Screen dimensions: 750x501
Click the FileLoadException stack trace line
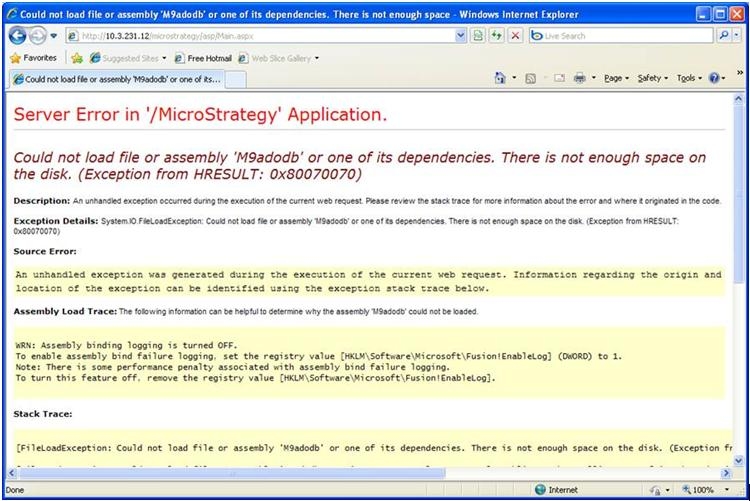[374, 448]
